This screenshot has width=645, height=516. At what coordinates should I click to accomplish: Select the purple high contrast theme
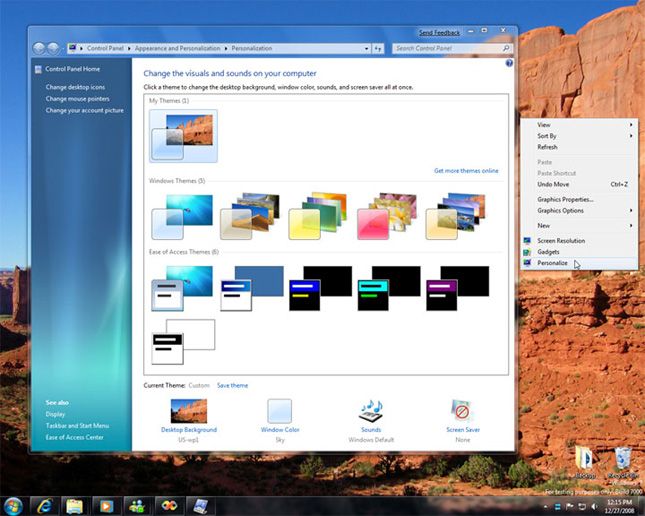[458, 288]
